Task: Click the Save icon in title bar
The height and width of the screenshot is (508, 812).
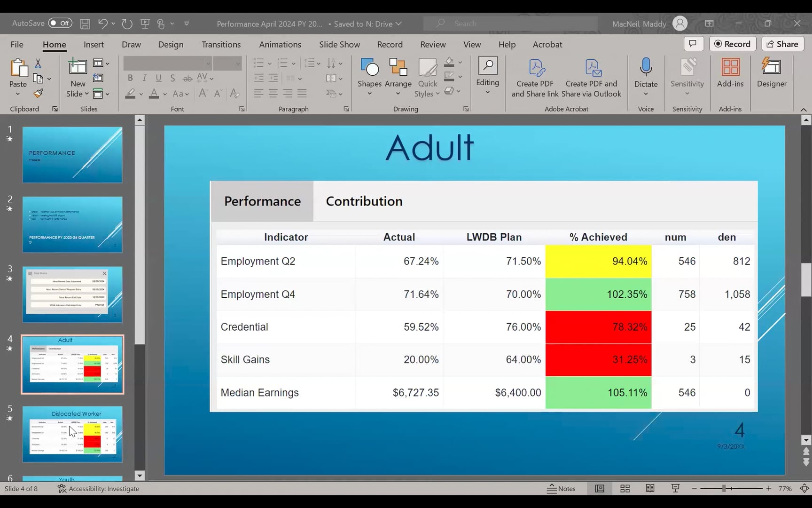Action: [85, 24]
